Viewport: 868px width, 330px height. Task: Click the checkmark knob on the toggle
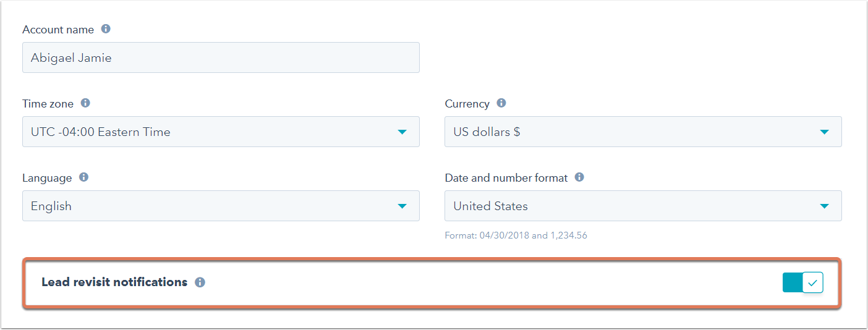click(x=813, y=282)
